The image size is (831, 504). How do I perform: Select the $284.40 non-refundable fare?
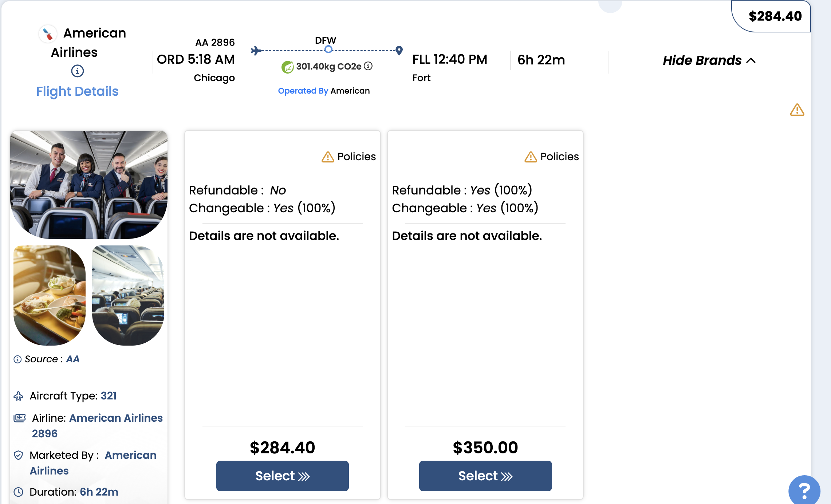282,476
